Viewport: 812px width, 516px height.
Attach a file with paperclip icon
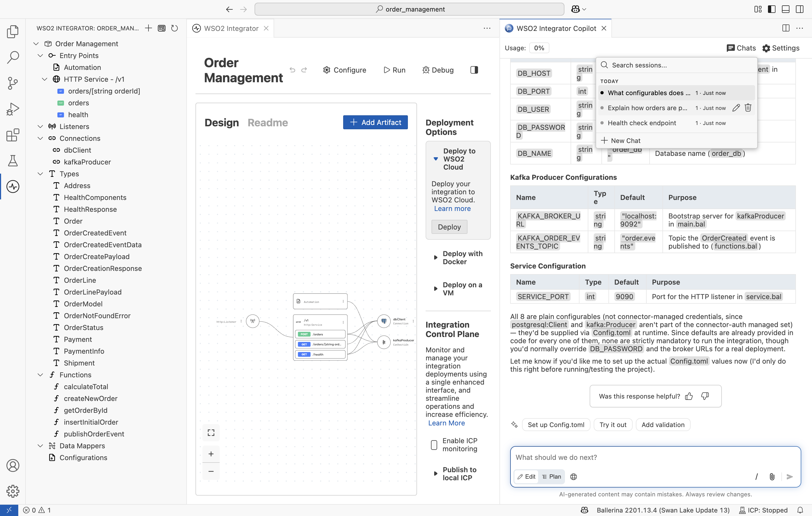pos(772,476)
